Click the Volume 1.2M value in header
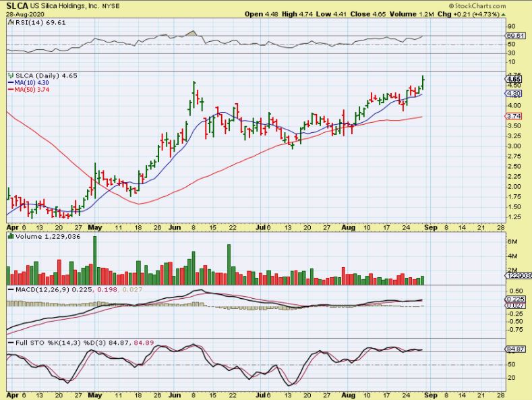 pos(412,14)
